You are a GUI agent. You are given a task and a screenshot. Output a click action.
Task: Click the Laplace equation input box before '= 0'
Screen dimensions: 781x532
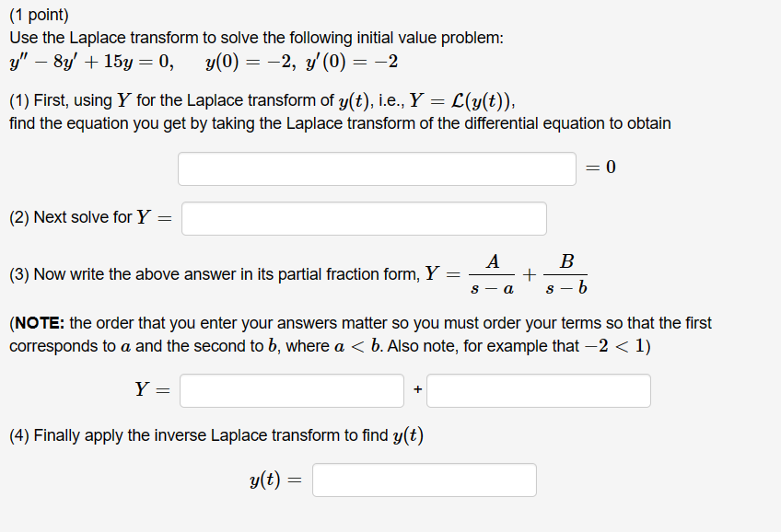pyautogui.click(x=377, y=169)
